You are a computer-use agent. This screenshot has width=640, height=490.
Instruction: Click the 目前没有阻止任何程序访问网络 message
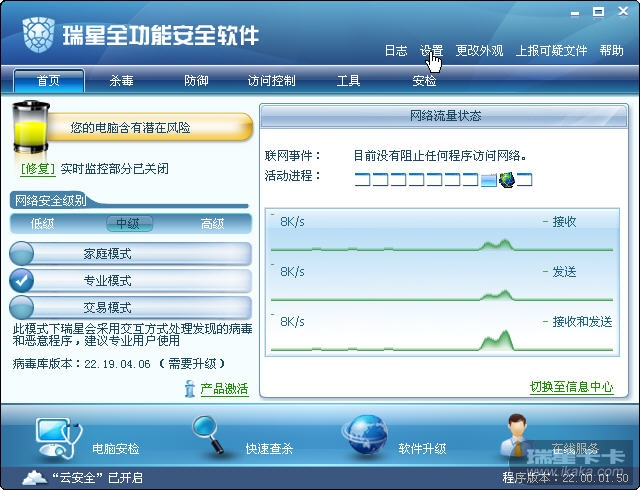point(440,155)
